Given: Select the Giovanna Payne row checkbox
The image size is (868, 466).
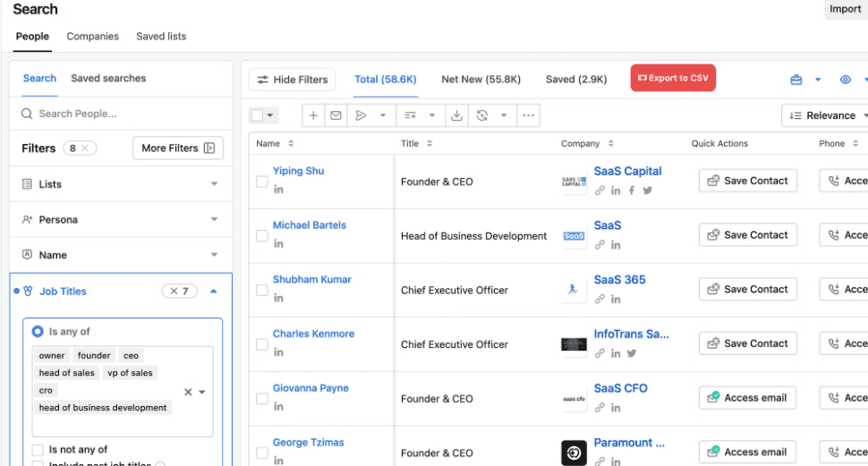Looking at the screenshot, I should click(x=262, y=399).
